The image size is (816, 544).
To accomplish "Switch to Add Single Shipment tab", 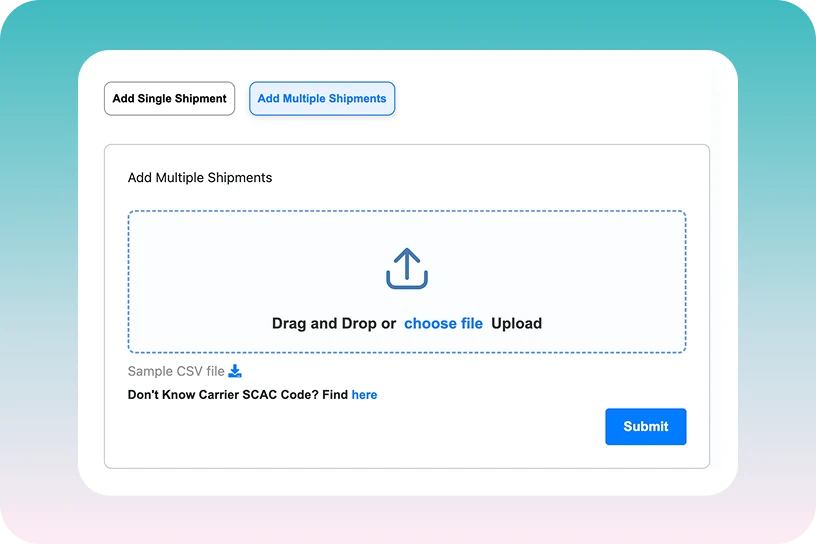I will pyautogui.click(x=169, y=99).
